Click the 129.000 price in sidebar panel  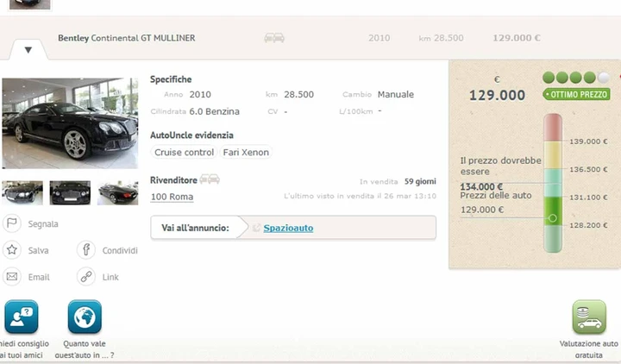point(497,95)
